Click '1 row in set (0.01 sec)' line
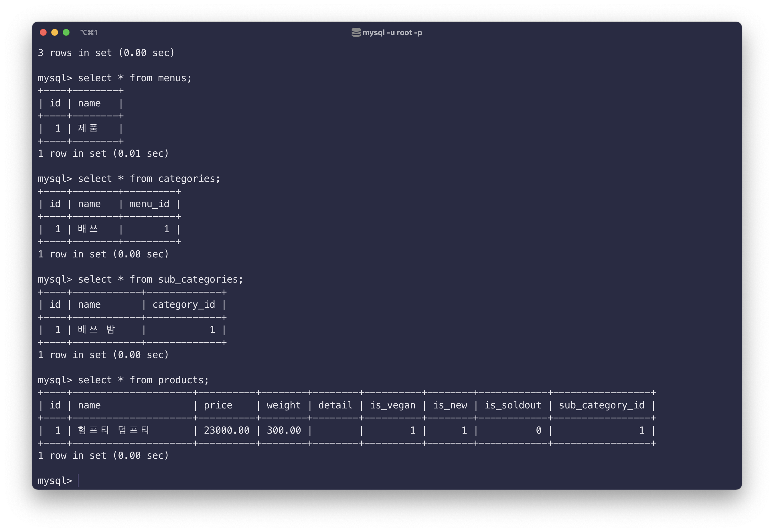 103,154
